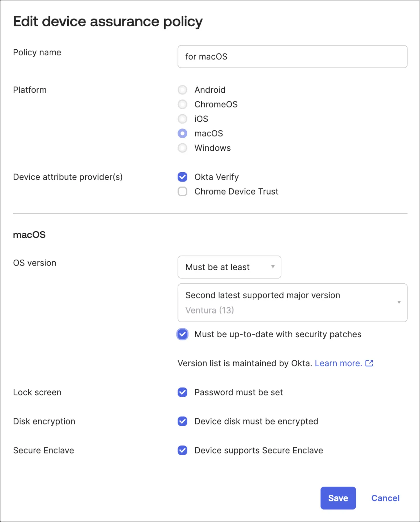Viewport: 420px width, 522px height.
Task: Click the arrow on the Ventura (13) version selector
Action: 399,303
